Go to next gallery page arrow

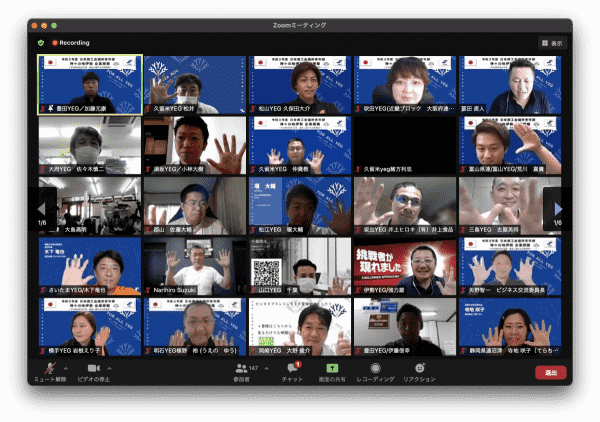(558, 209)
